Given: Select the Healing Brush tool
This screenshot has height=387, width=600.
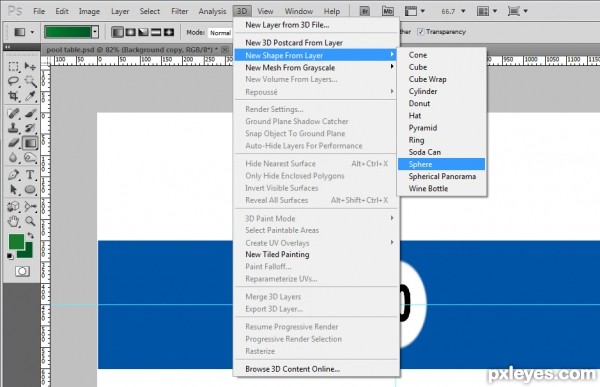Looking at the screenshot, I should click(x=14, y=114).
